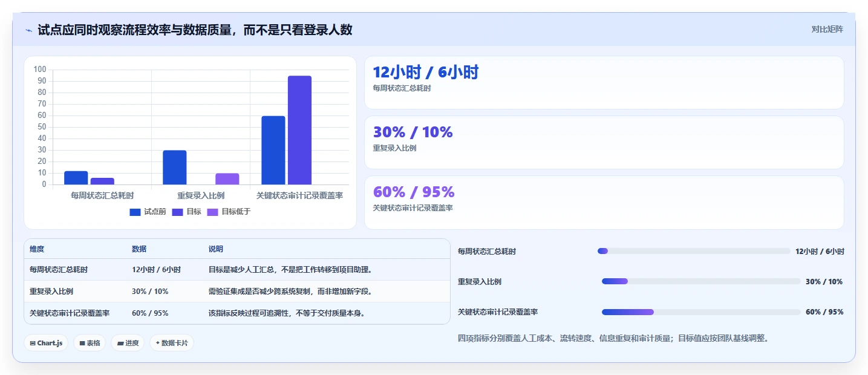Toggle the 目标低于 legend item in the chart
Image resolution: width=868 pixels, height=375 pixels.
[x=229, y=212]
